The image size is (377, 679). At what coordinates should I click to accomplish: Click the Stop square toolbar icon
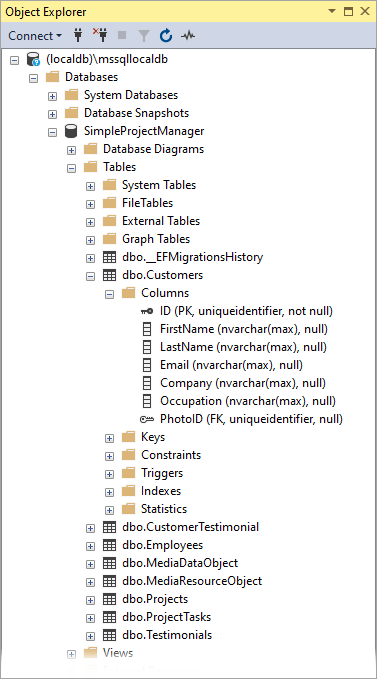pos(122,36)
